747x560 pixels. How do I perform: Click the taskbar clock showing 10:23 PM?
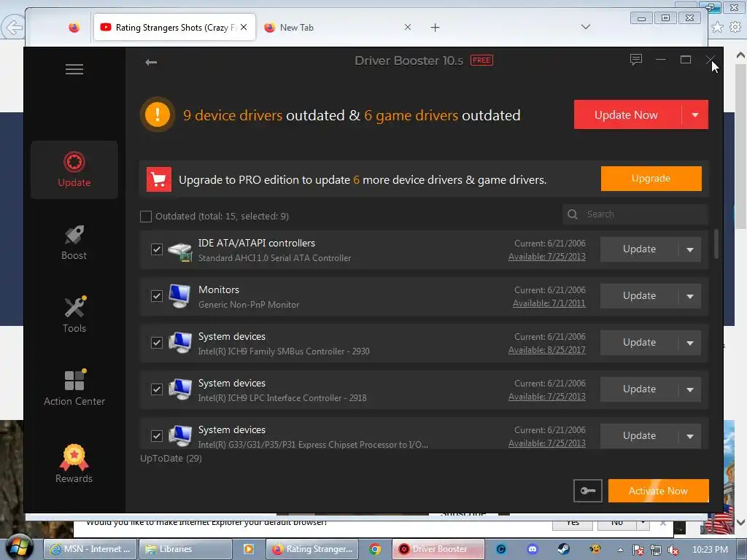710,550
